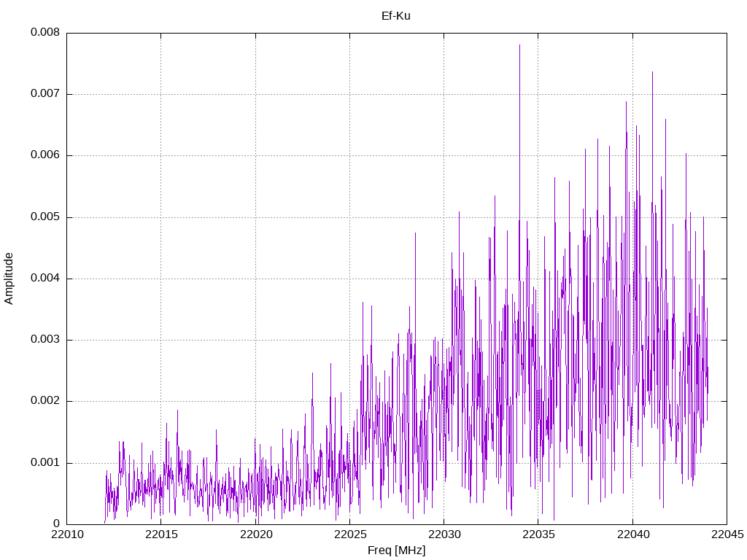Click the y-axis tick value 0.003
This screenshot has width=747, height=560.
pos(45,340)
